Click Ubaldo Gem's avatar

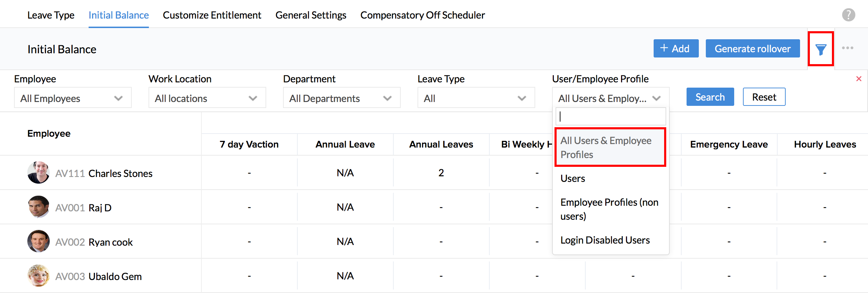point(39,275)
